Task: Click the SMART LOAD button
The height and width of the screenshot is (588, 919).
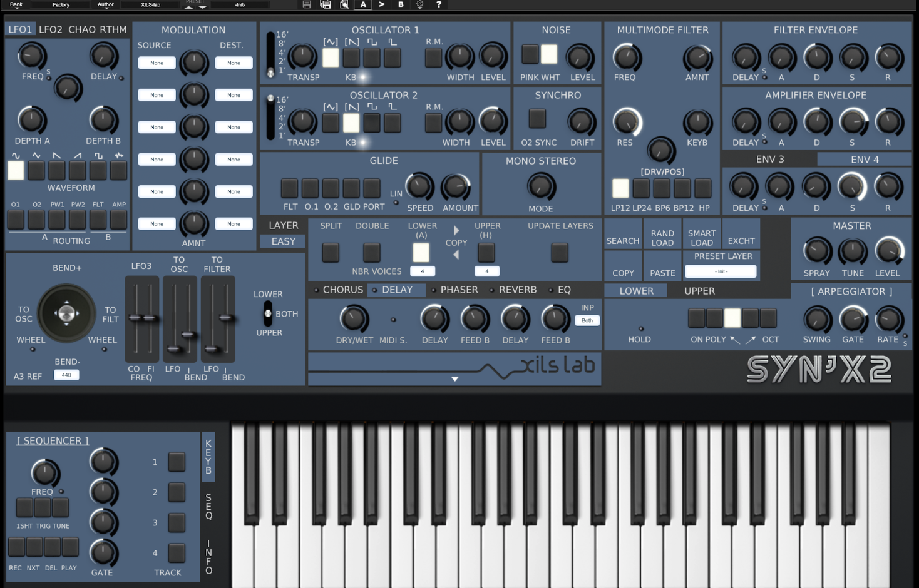Action: pyautogui.click(x=702, y=234)
